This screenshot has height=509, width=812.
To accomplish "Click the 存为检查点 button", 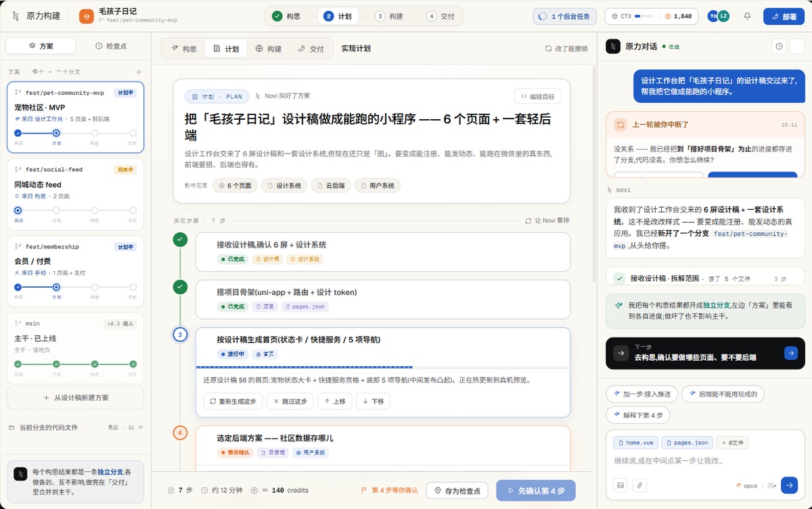I will pyautogui.click(x=457, y=491).
